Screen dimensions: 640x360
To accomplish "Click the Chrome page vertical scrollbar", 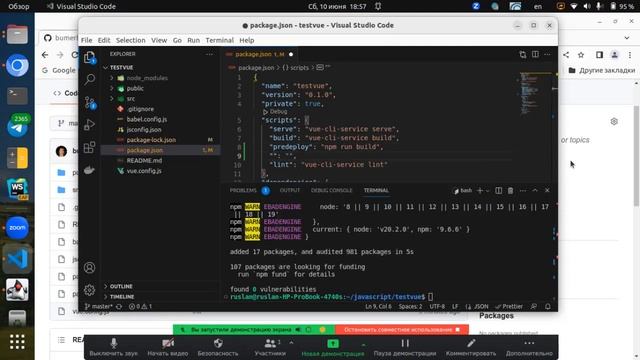I will (636, 155).
